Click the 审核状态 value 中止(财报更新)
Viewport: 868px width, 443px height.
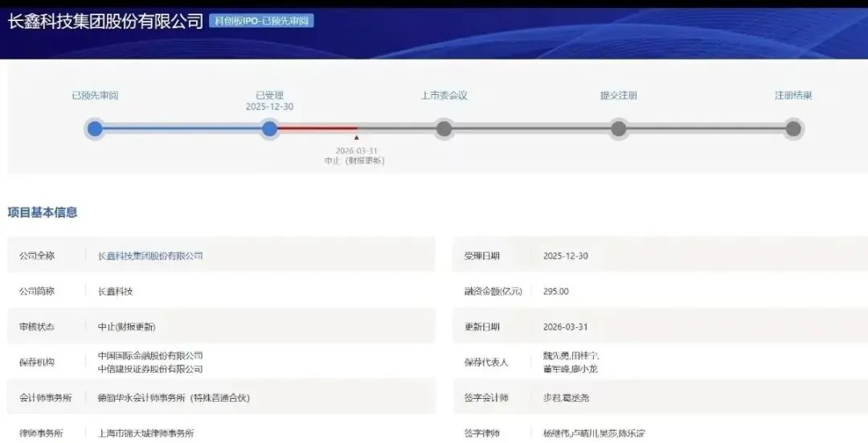coord(127,326)
